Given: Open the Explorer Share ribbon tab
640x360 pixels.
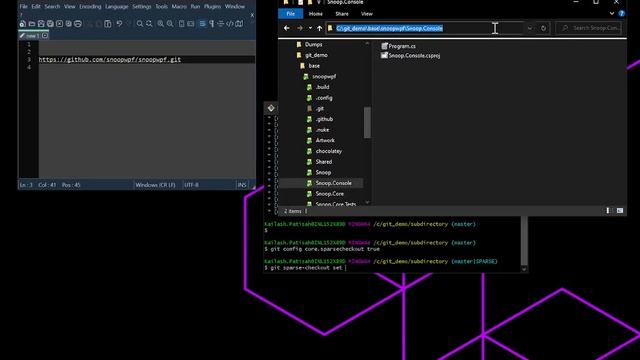Looking at the screenshot, I should (x=342, y=14).
